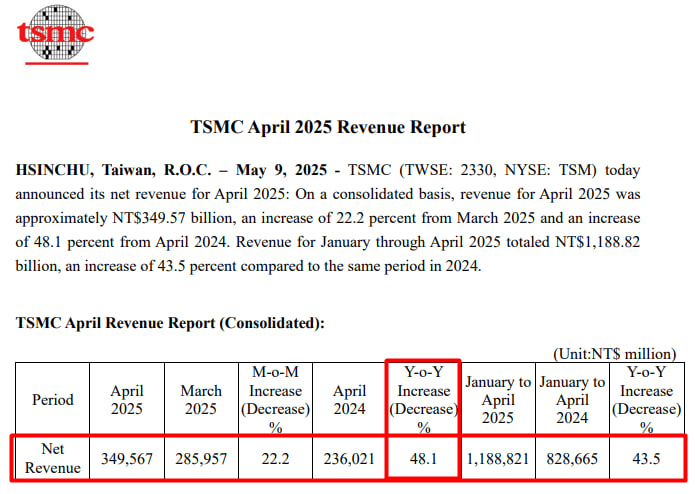
Task: Click the 1,188,821 cell
Action: point(498,459)
